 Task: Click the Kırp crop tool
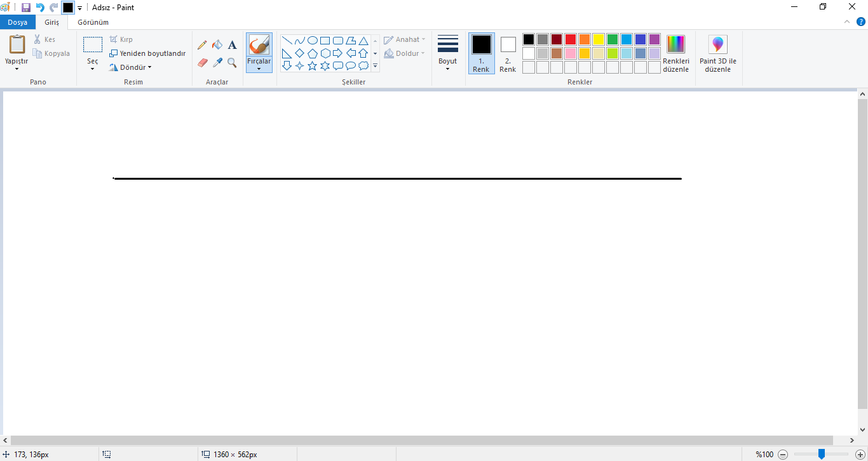click(121, 39)
